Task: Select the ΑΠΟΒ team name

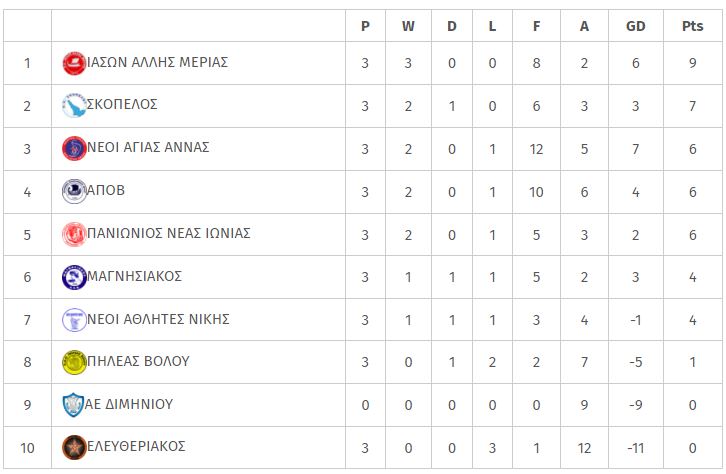Action: click(106, 190)
